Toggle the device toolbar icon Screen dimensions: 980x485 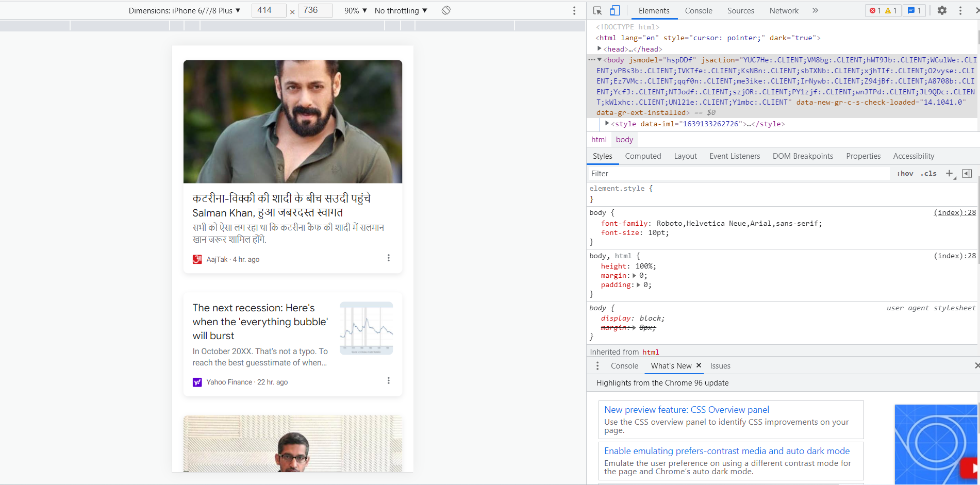click(614, 10)
